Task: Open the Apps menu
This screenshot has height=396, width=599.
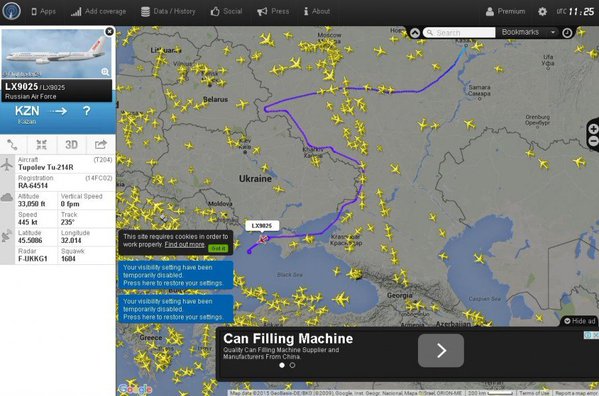Action: coord(43,11)
